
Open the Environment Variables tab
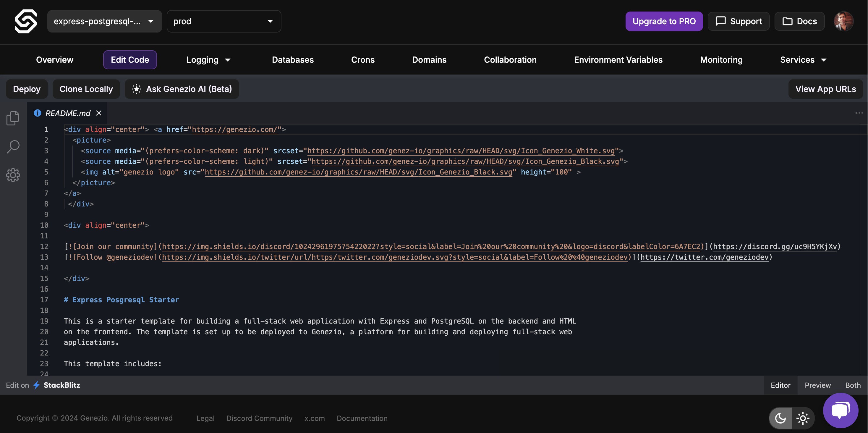point(618,60)
